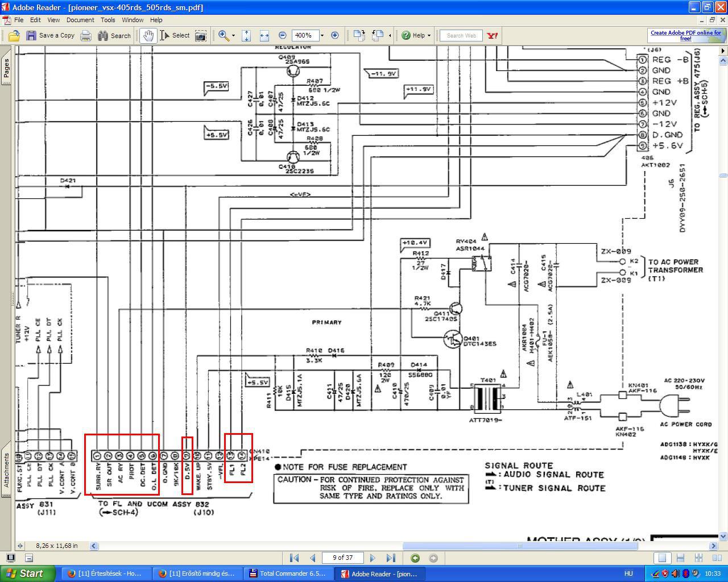This screenshot has height=582, width=728.
Task: Switch to Continuous-Facing page layout
Action: (699, 558)
